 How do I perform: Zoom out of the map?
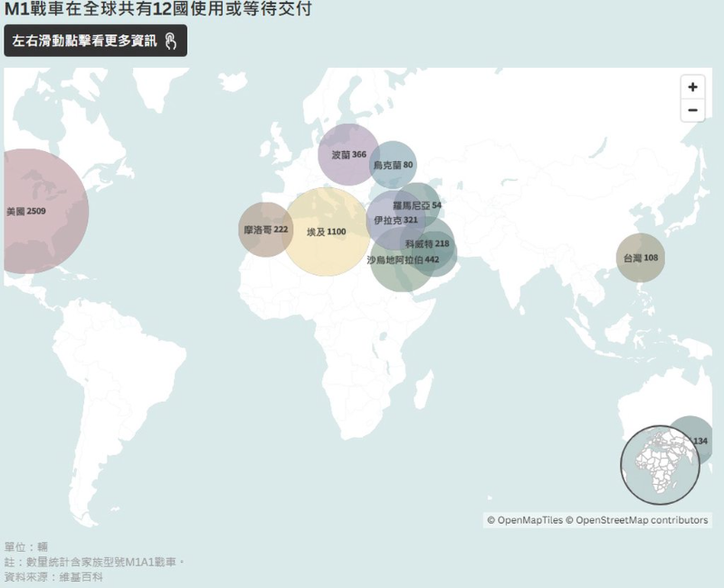click(x=692, y=110)
